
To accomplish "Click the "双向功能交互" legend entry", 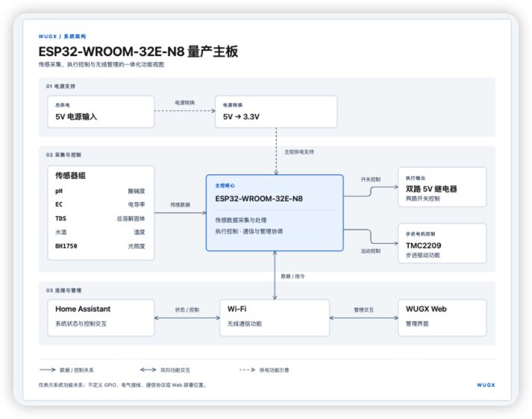I will click(165, 370).
